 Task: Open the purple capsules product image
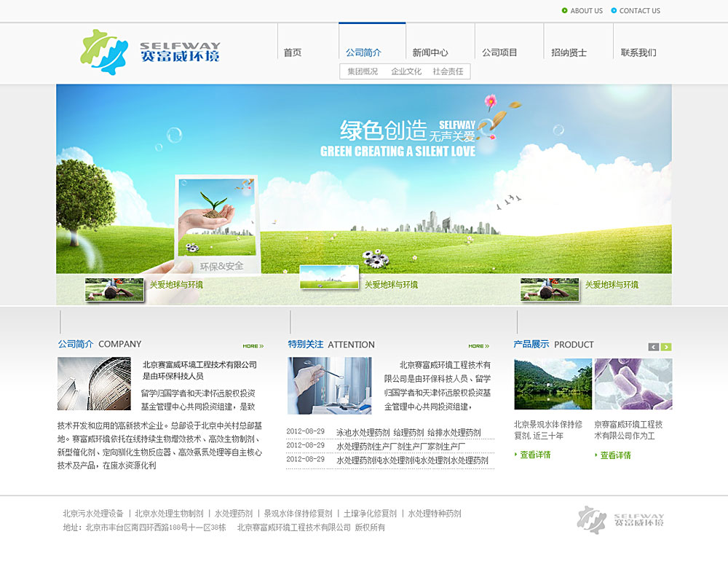click(633, 384)
